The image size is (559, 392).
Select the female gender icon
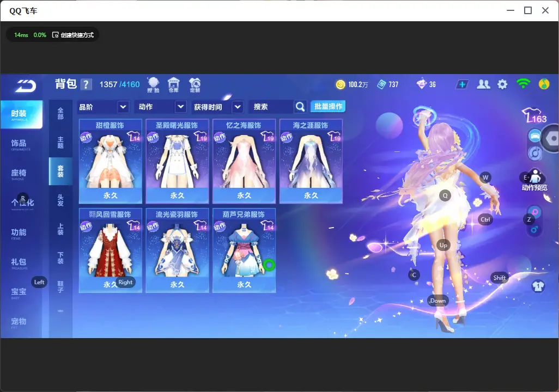(535, 212)
